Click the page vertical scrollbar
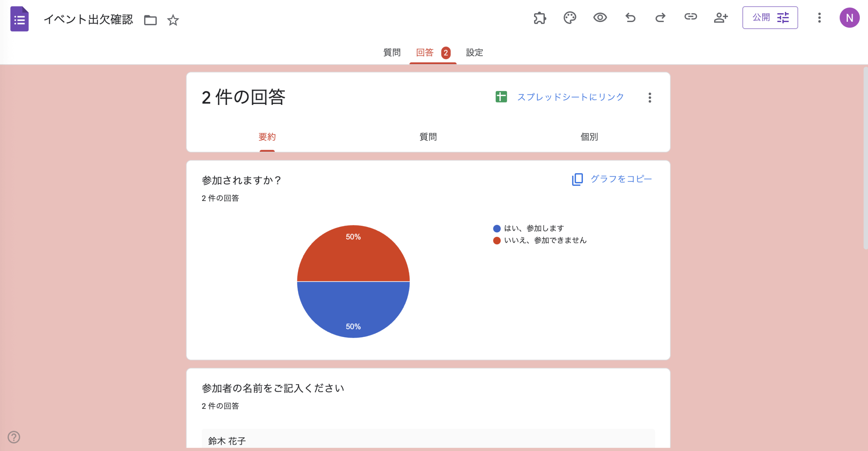This screenshot has width=868, height=451. click(865, 158)
